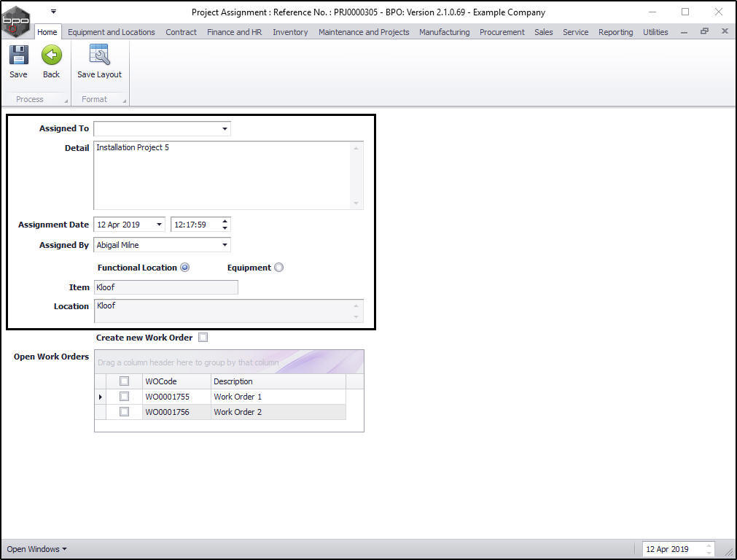Tick the Create new Work Order checkbox
Image resolution: width=737 pixels, height=560 pixels.
pyautogui.click(x=203, y=337)
